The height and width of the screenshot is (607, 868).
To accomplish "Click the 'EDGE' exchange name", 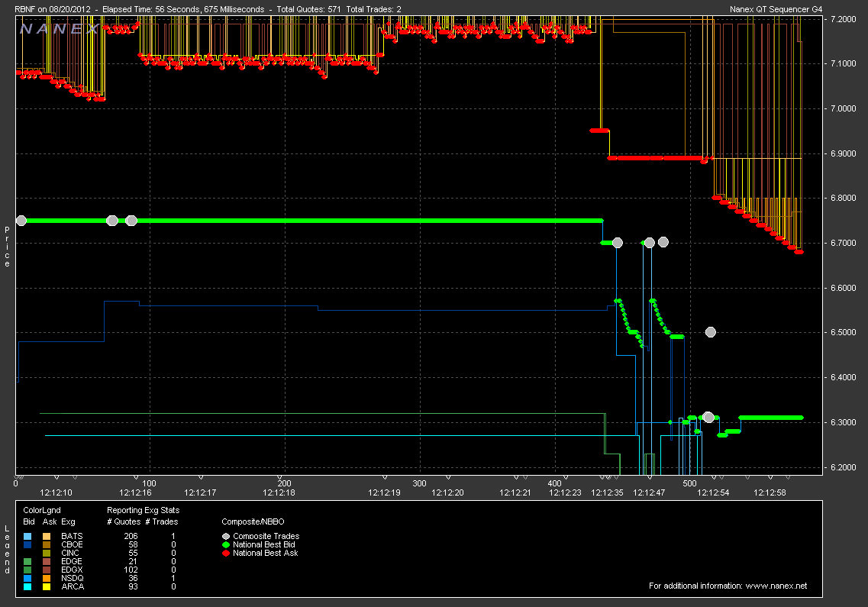I will click(x=72, y=562).
